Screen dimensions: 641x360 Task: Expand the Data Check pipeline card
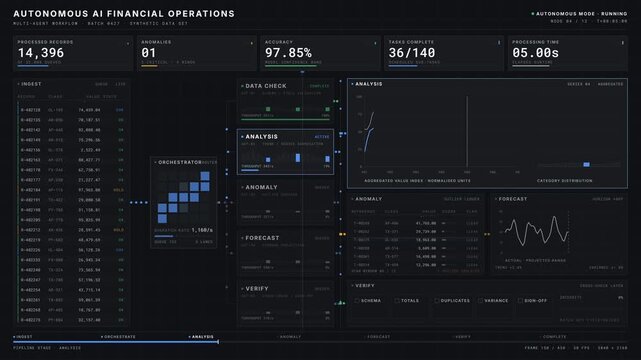242,86
